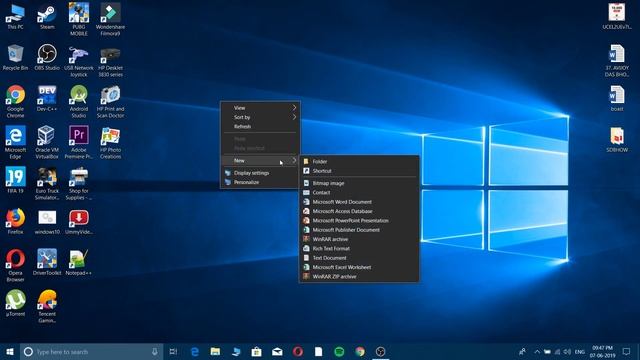Create new Microsoft PowerPoint Presentation
Viewport: 640px width, 360px height.
tap(359, 221)
